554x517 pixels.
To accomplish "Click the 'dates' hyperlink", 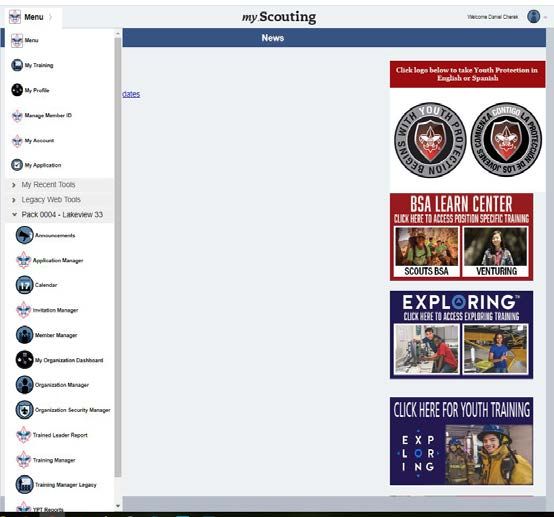I will click(131, 94).
